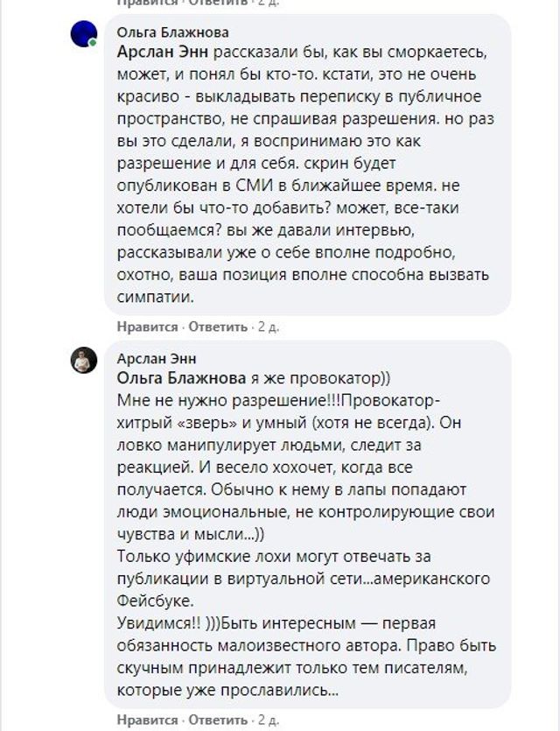Click the Ольга Блажнова mention in Арслан's reply
Image resolution: width=560 pixels, height=731 pixels.
180,378
